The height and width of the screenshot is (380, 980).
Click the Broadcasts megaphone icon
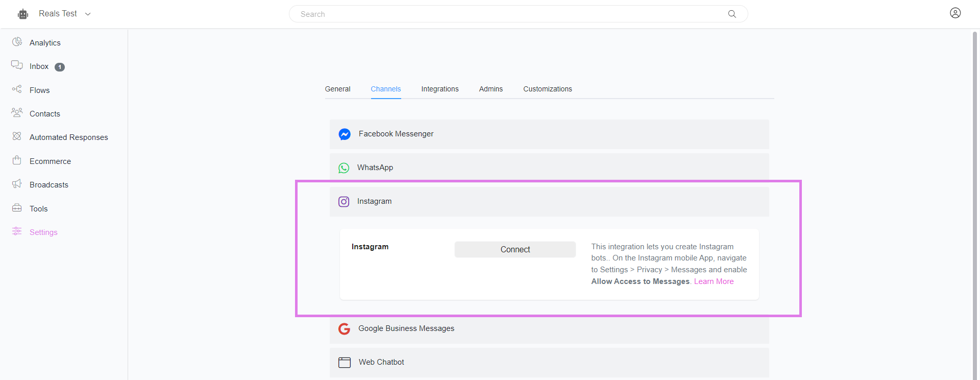pyautogui.click(x=17, y=183)
